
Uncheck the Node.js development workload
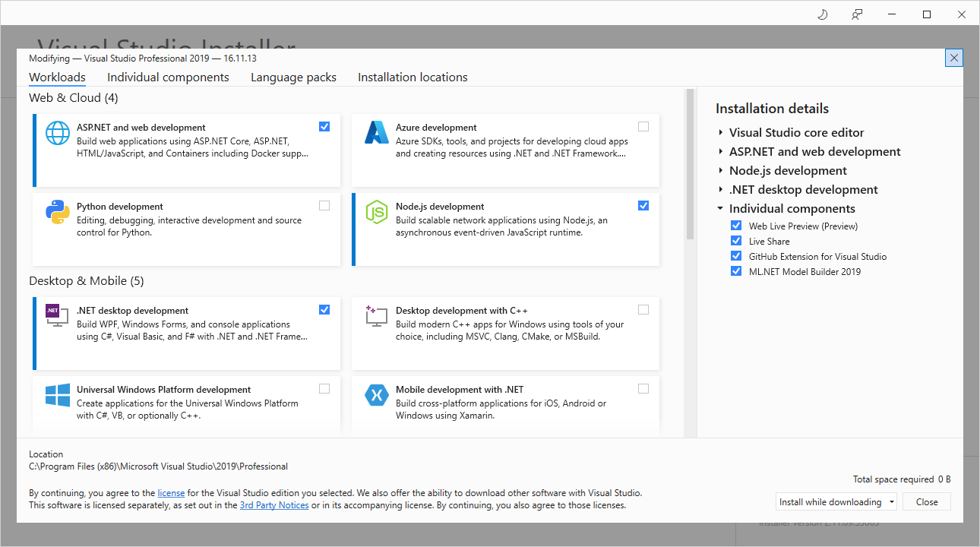point(643,206)
